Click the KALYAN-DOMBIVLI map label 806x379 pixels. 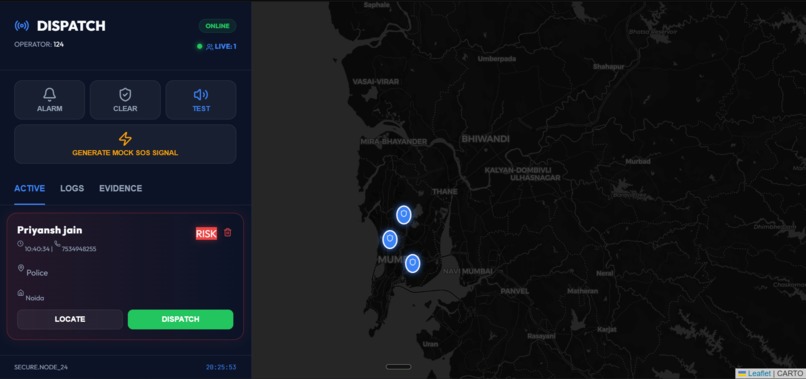(x=518, y=170)
